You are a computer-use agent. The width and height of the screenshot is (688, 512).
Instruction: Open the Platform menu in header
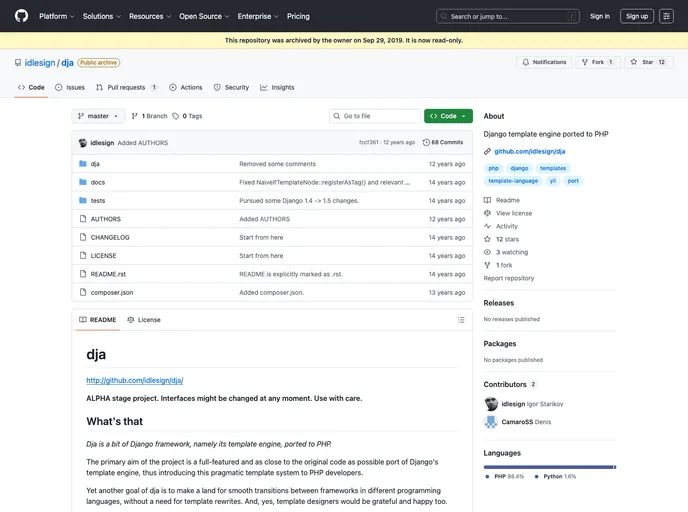tap(56, 16)
